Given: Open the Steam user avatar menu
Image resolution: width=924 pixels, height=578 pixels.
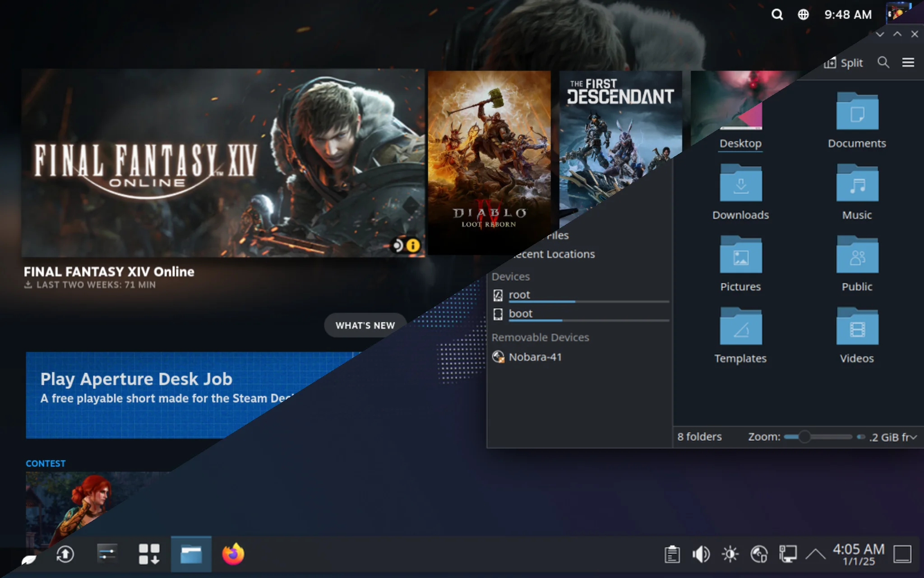Looking at the screenshot, I should click(898, 14).
